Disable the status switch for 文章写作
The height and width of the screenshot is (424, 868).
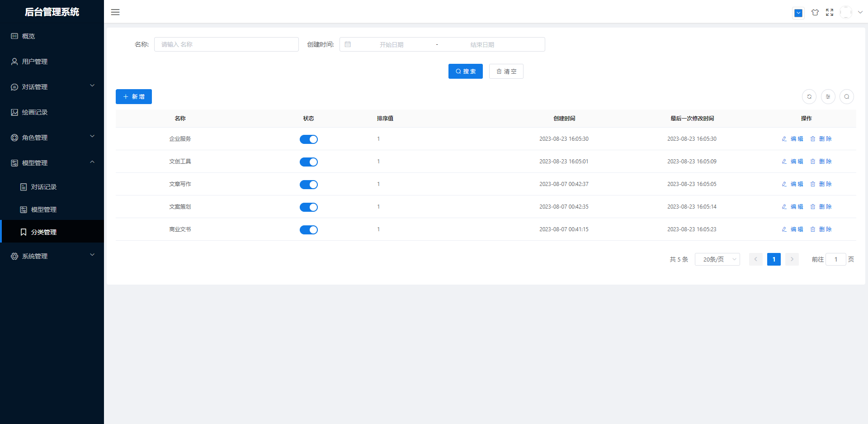pyautogui.click(x=308, y=185)
